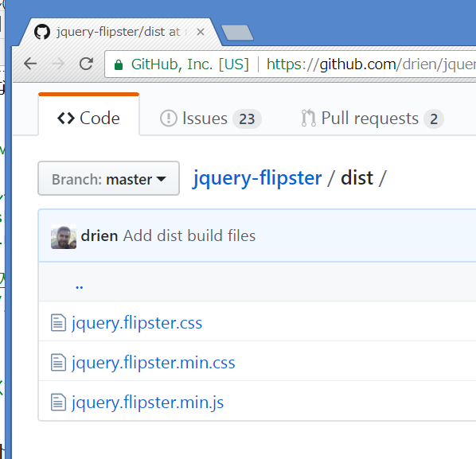Click the Pull requests merge icon
Image resolution: width=476 pixels, height=459 pixels.
click(x=308, y=118)
